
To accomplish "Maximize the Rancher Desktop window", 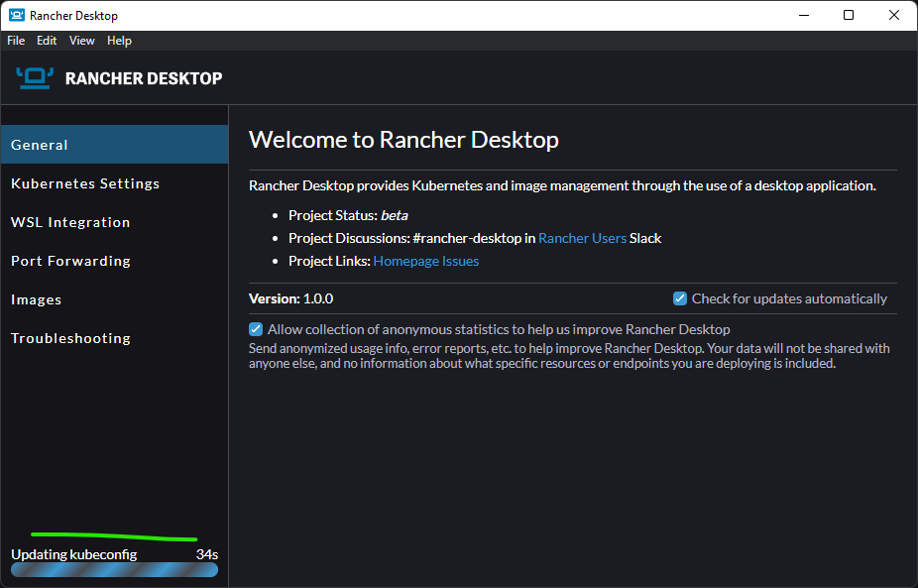I will pos(849,15).
